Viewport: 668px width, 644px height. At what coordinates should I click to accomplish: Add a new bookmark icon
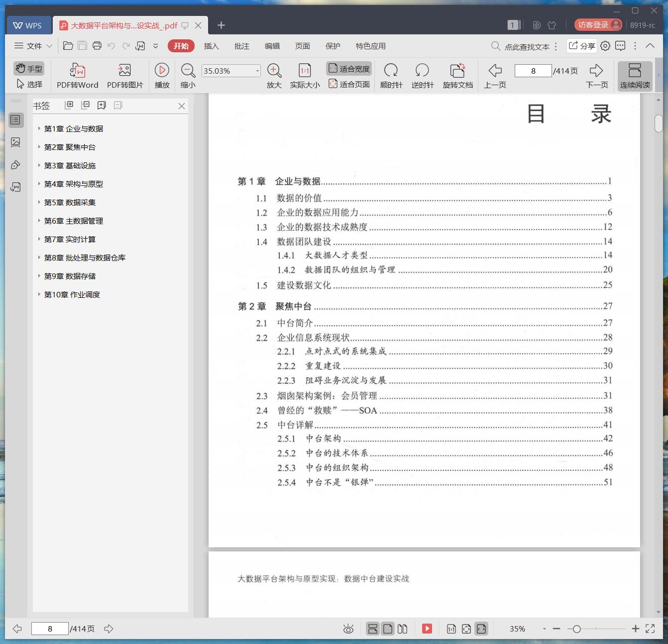(x=102, y=105)
